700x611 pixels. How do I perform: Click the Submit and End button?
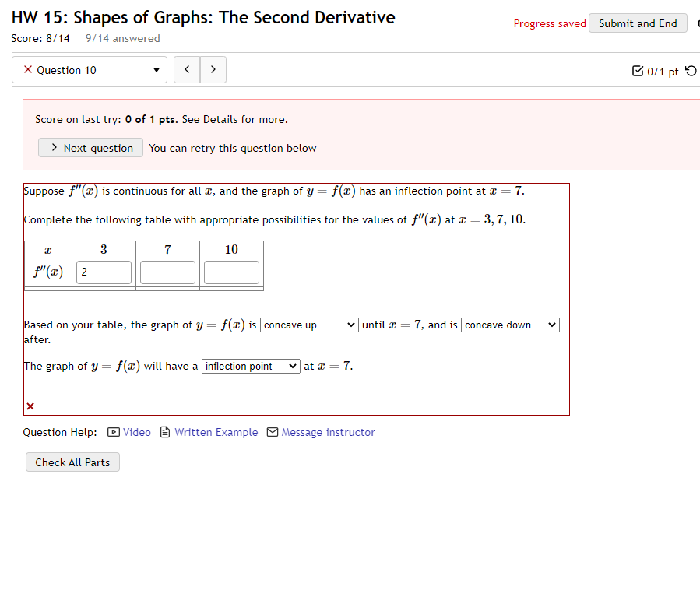point(638,23)
